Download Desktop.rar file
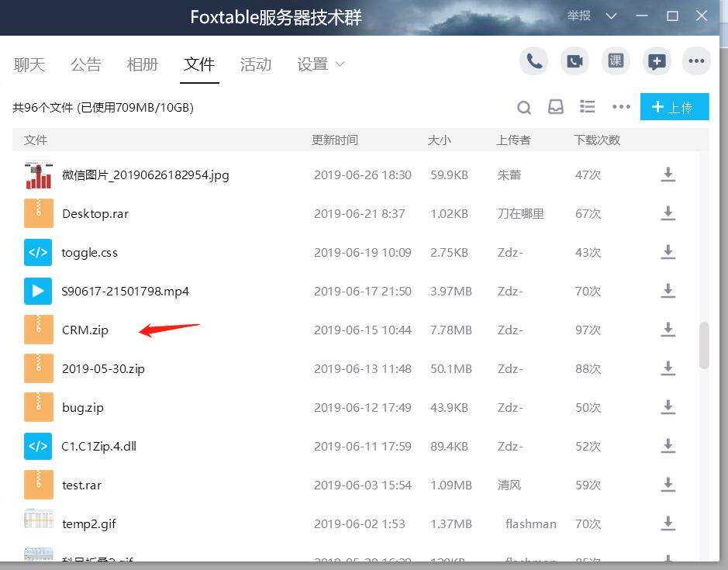 668,213
